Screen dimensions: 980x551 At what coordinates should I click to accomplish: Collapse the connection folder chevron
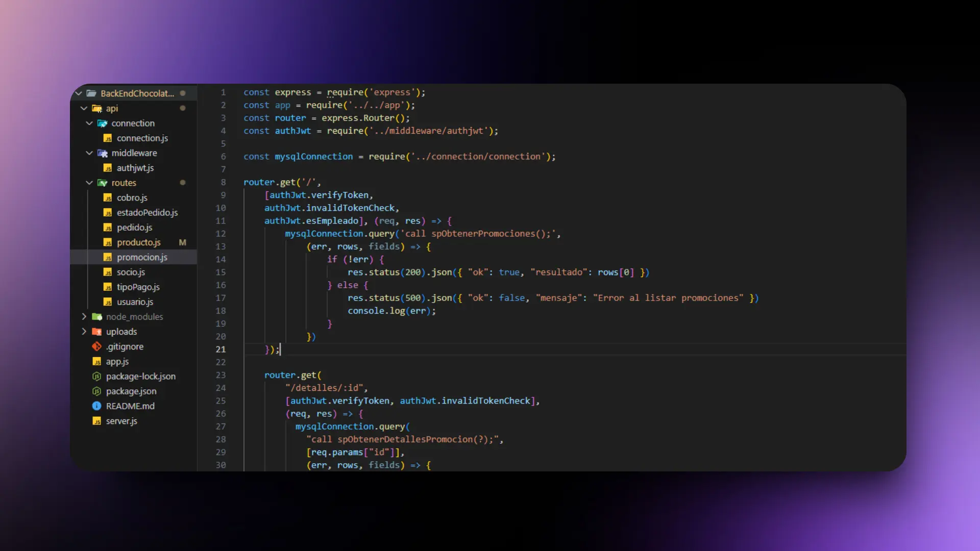point(89,123)
